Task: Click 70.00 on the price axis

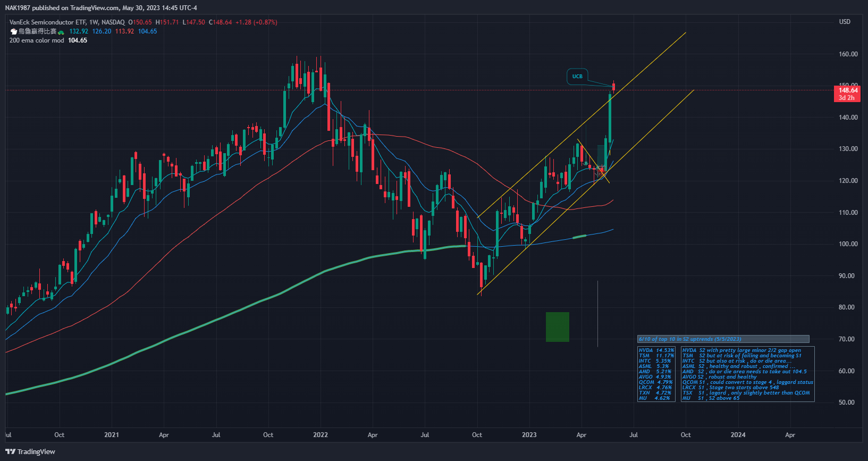Action: tap(846, 339)
